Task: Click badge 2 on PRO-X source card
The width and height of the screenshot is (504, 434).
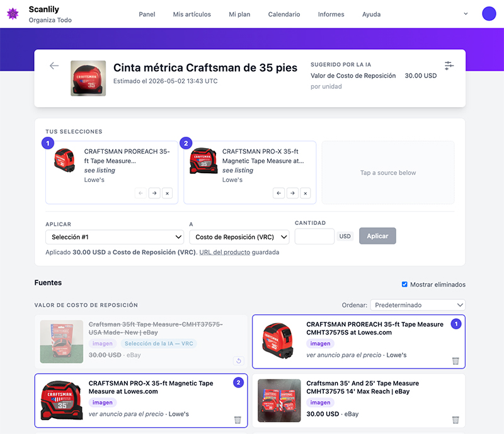Action: click(238, 382)
